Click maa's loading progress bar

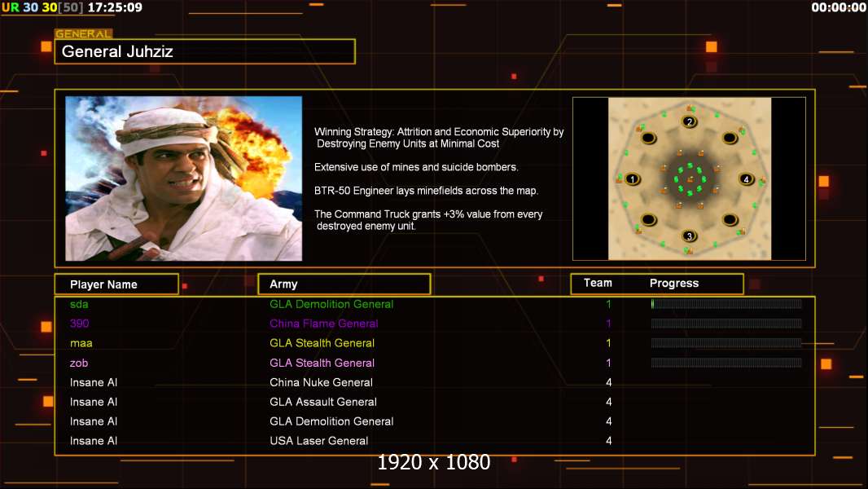pyautogui.click(x=726, y=343)
